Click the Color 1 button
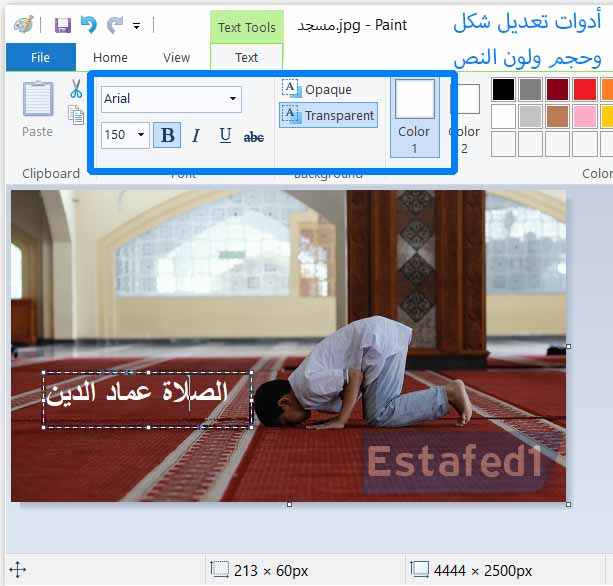Screen dimensions: 613x586 (x=414, y=116)
